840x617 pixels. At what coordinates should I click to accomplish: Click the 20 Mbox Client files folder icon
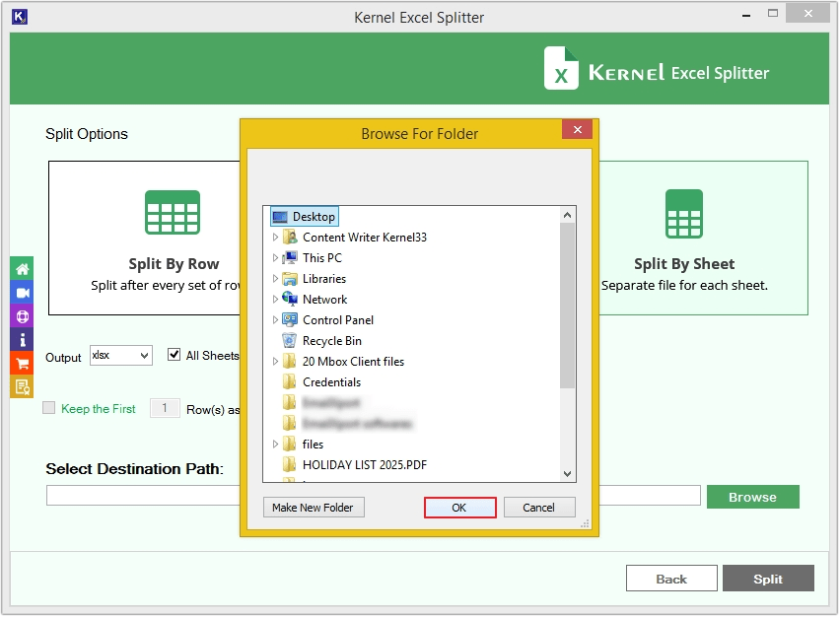coord(289,362)
